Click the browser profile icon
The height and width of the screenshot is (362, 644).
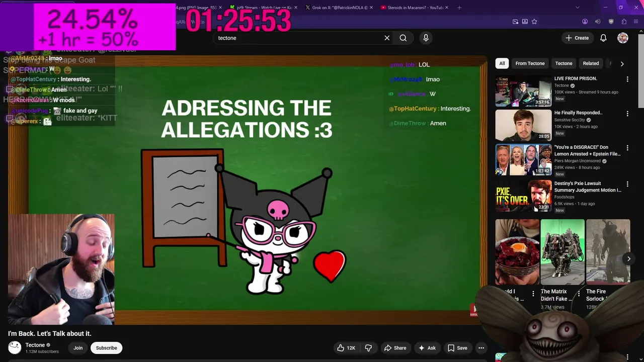[585, 22]
